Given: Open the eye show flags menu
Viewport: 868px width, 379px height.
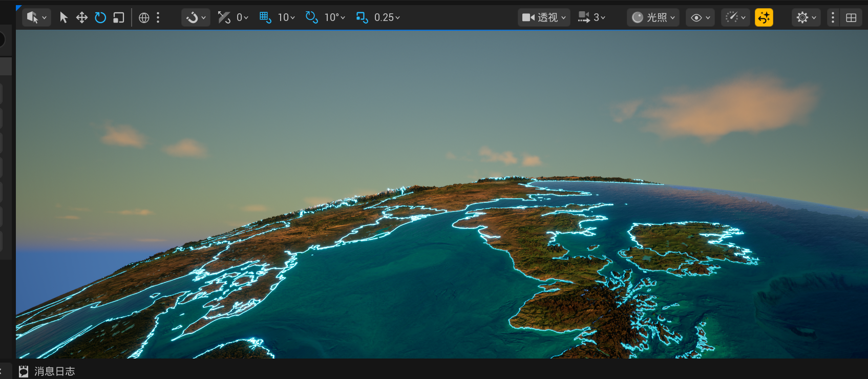Looking at the screenshot, I should 700,17.
